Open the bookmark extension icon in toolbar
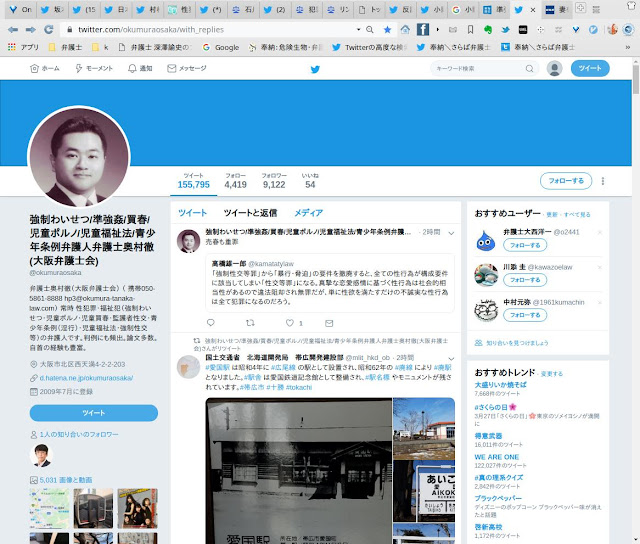This screenshot has height=544, width=640. (470, 29)
